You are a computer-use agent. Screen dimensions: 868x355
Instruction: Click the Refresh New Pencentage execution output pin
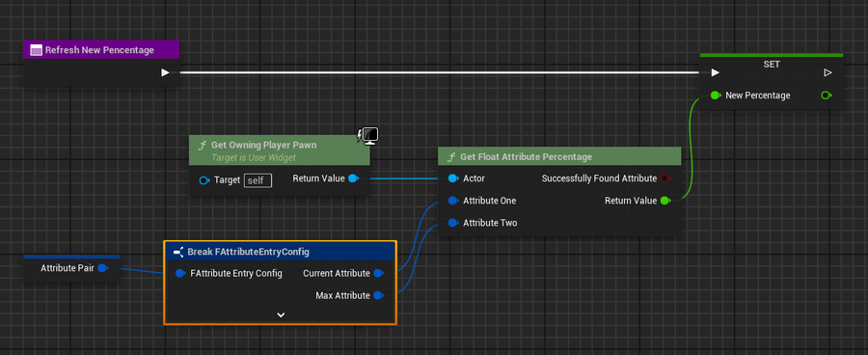click(165, 72)
